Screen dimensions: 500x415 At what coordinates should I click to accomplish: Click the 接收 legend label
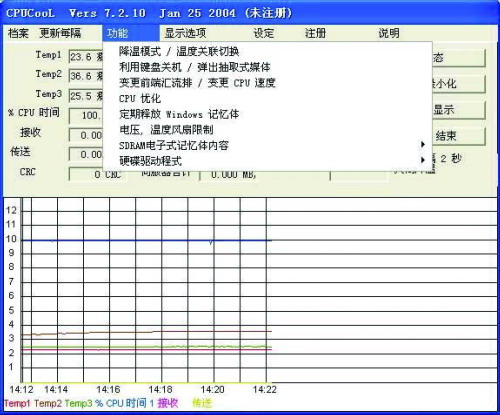pyautogui.click(x=168, y=403)
